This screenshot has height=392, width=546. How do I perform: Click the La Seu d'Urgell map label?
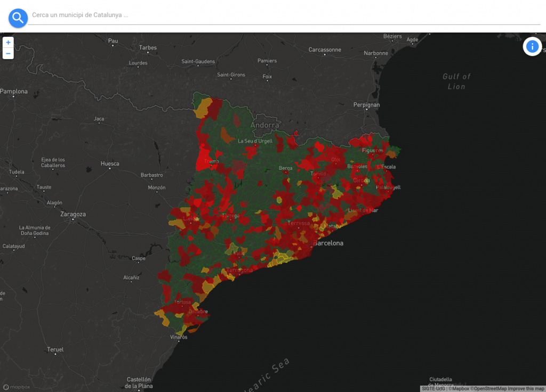(255, 141)
